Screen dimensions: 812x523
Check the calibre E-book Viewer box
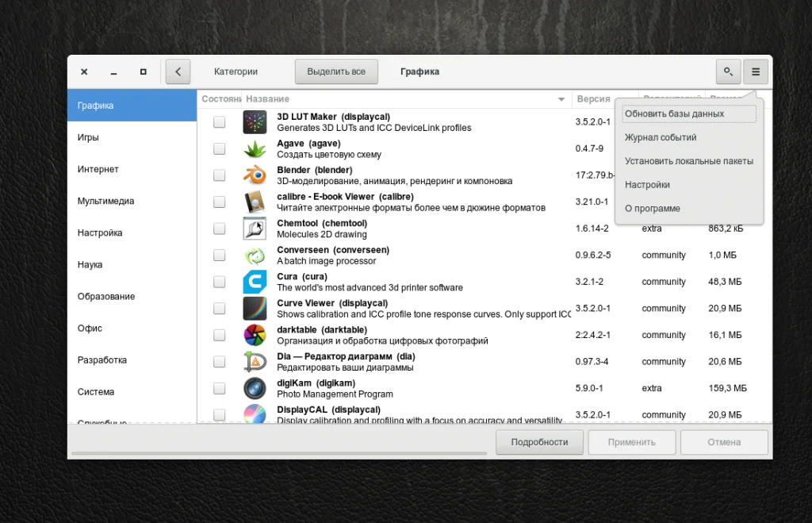[x=220, y=202]
